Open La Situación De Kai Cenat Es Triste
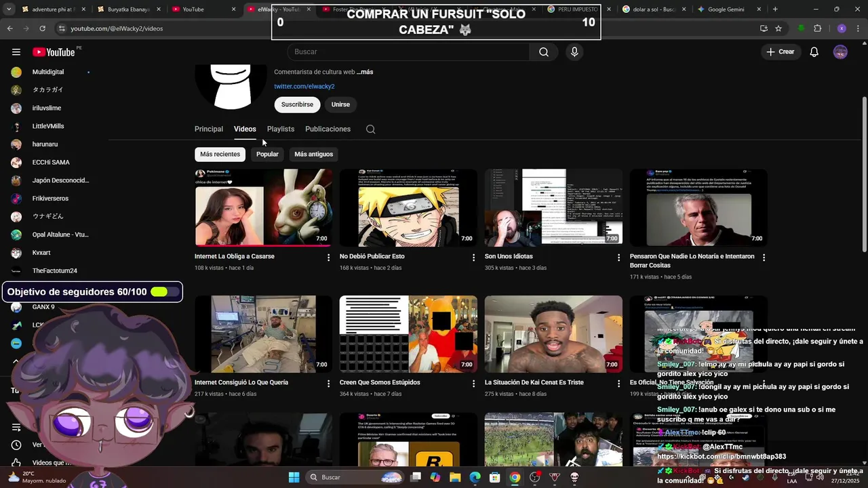 tap(534, 382)
